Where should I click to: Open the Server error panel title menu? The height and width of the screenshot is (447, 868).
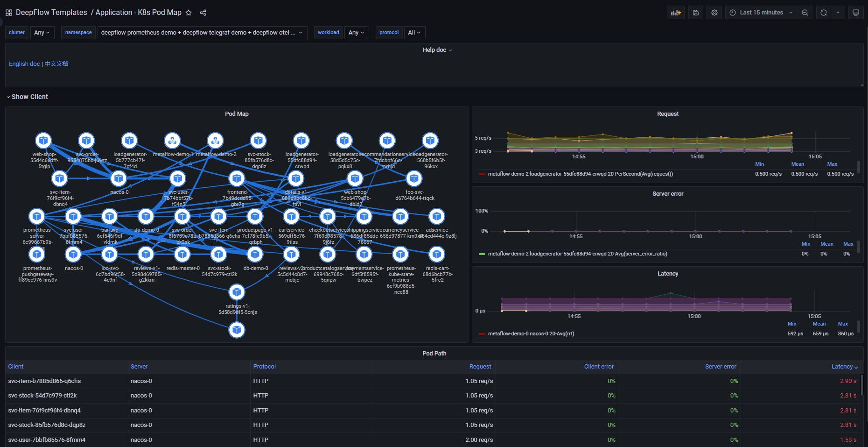(x=668, y=194)
